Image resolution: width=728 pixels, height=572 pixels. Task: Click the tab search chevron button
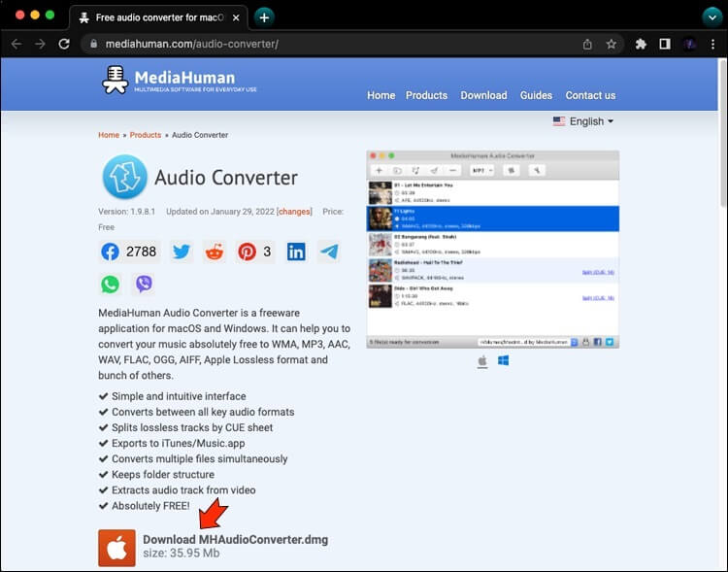tap(712, 17)
